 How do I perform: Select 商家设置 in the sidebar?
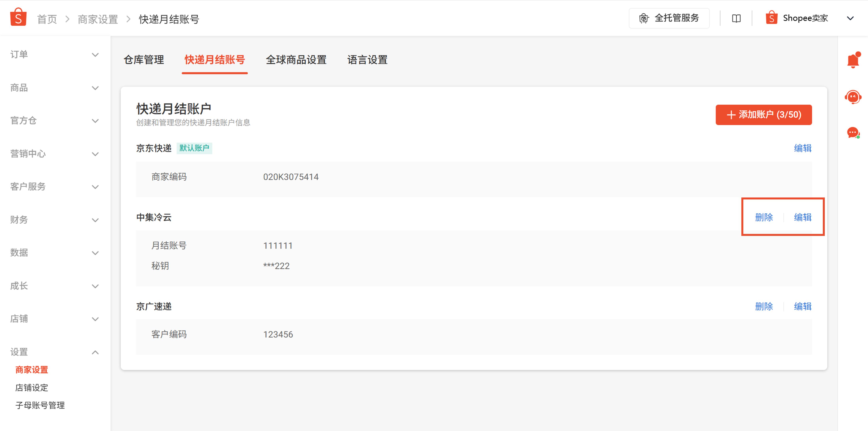32,370
